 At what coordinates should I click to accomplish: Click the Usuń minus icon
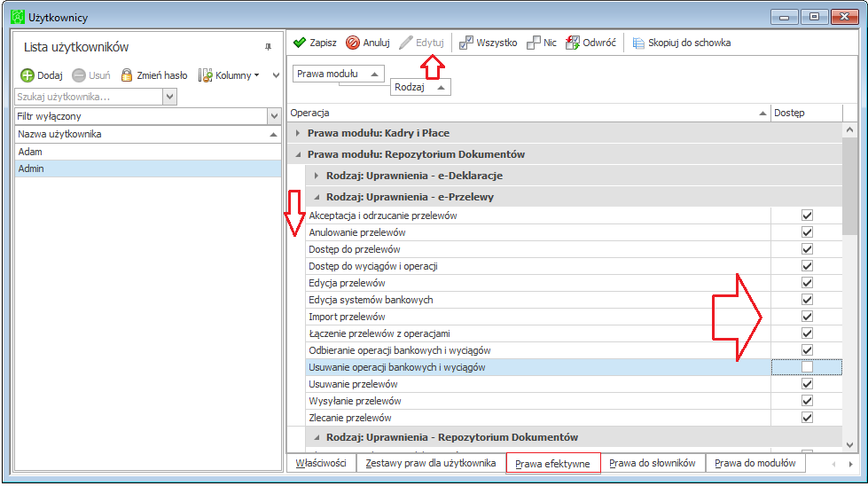pyautogui.click(x=79, y=75)
